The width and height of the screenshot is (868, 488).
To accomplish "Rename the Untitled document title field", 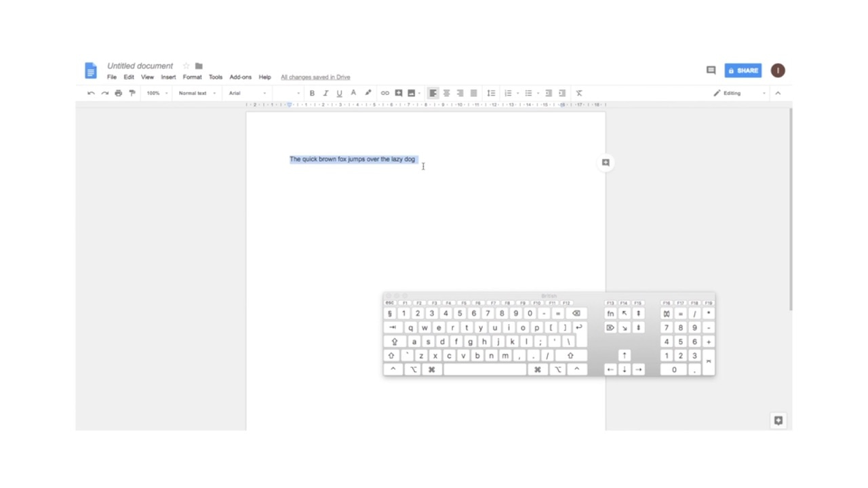I will (x=140, y=65).
